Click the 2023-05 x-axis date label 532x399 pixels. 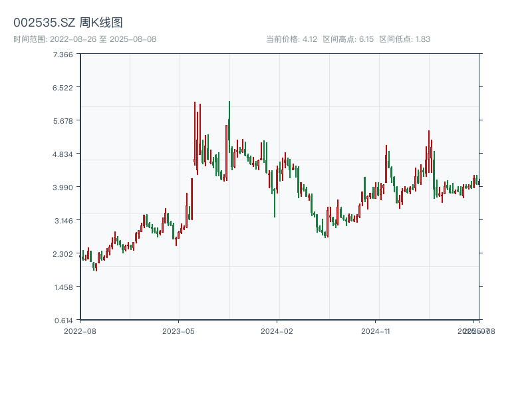point(179,331)
